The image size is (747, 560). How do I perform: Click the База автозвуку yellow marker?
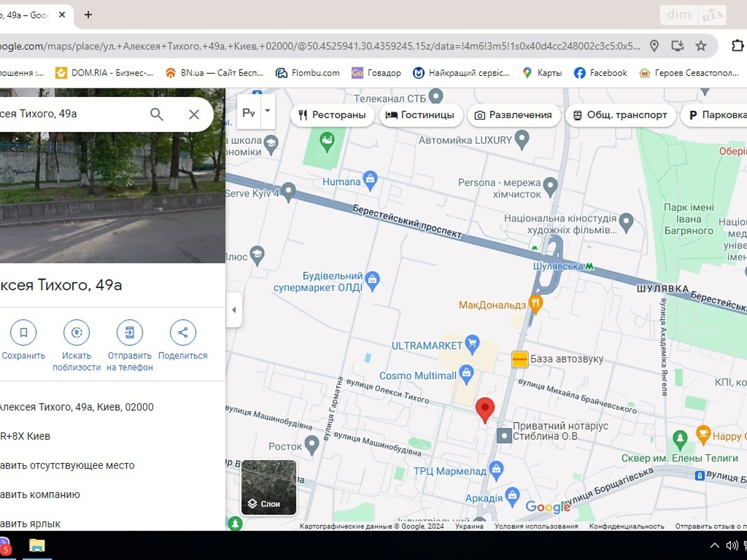tap(520, 359)
